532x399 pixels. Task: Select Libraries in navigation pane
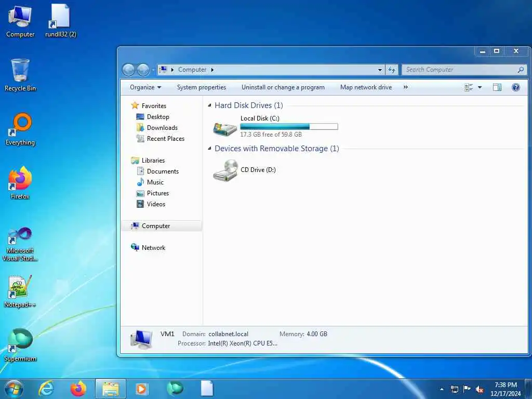(153, 161)
